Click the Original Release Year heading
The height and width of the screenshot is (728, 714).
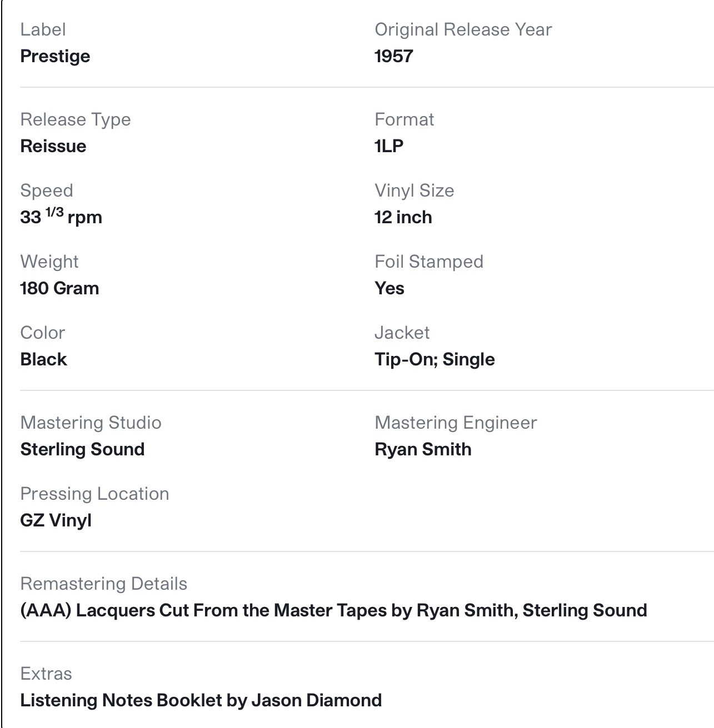click(x=463, y=29)
